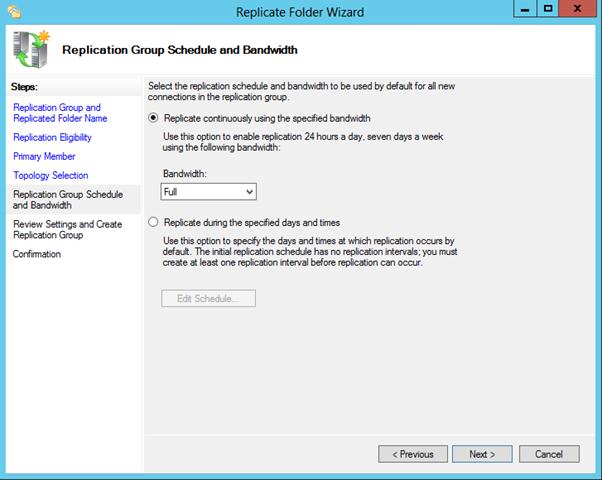
Task: Return to the Topology Selection step
Action: tap(50, 175)
